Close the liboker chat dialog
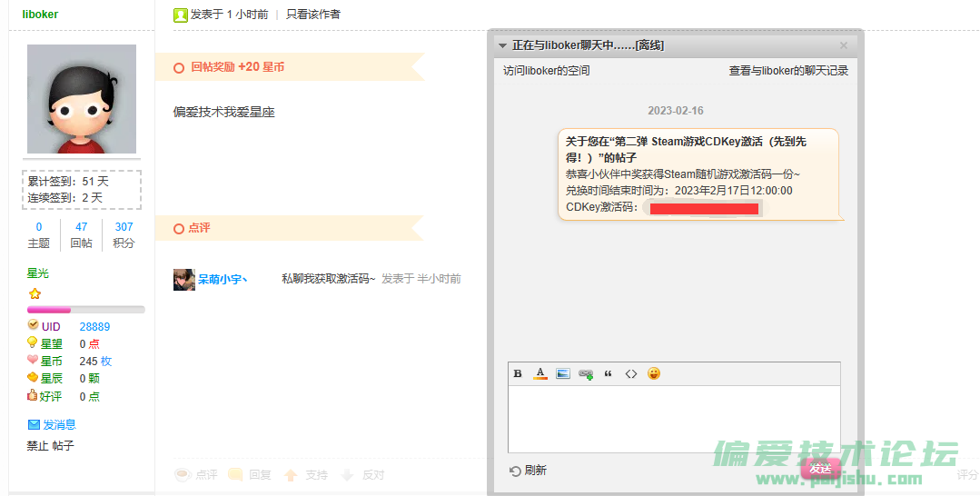Image resolution: width=980 pixels, height=496 pixels. [x=843, y=45]
